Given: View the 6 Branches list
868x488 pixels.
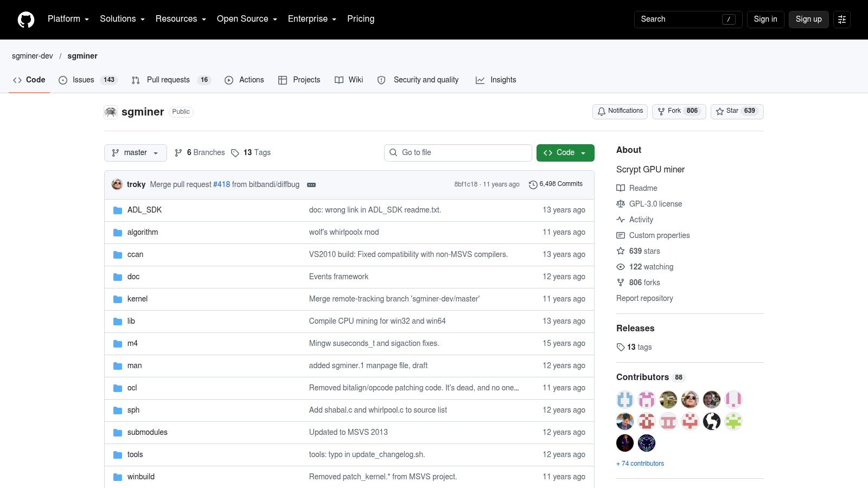Looking at the screenshot, I should (x=200, y=153).
